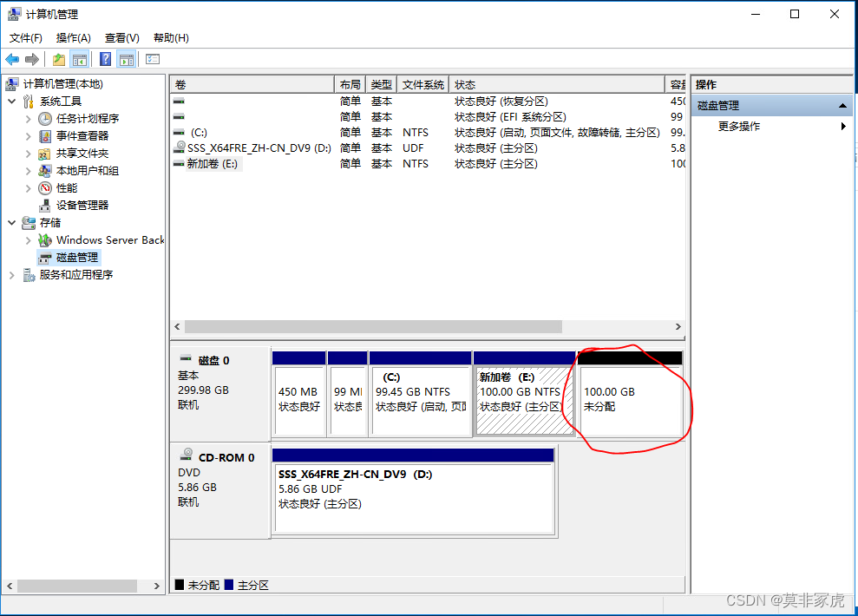Click the Event Viewer icon
Viewport: 858px width, 616px height.
45,136
